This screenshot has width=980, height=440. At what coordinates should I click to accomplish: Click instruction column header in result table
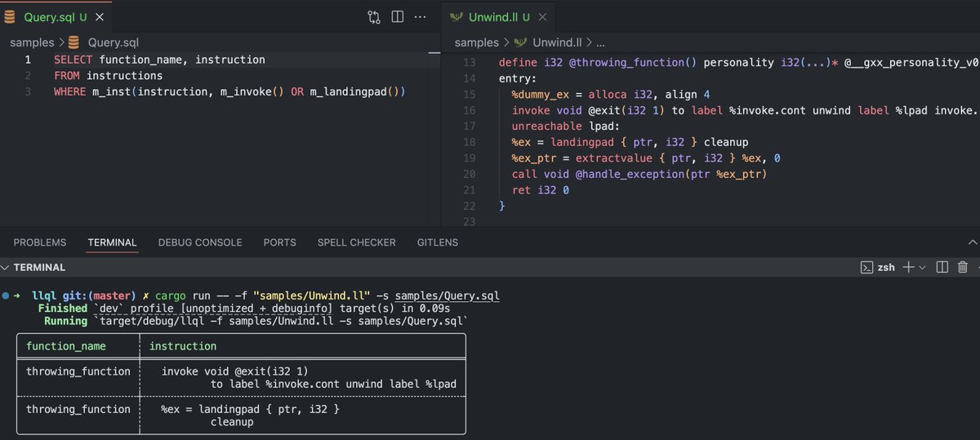point(183,346)
